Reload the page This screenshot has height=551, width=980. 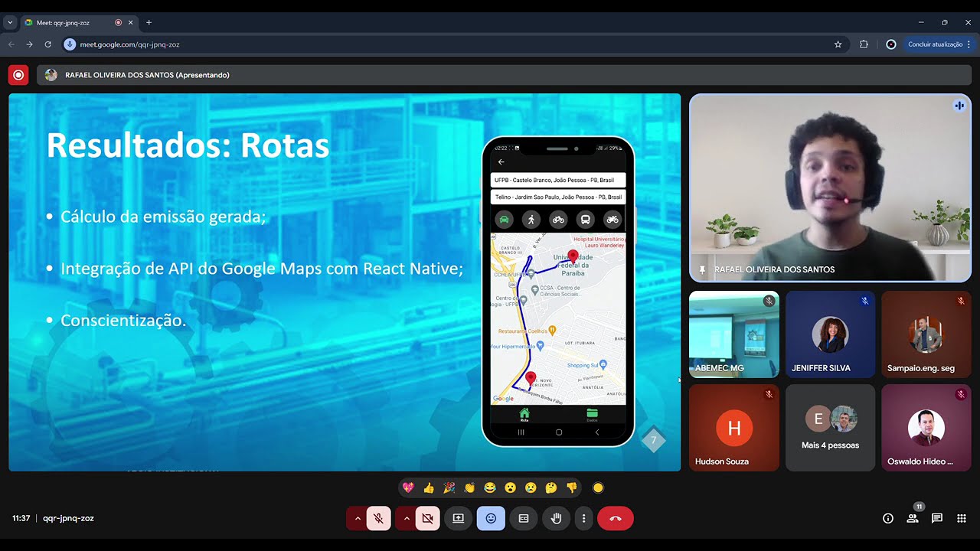coord(47,44)
